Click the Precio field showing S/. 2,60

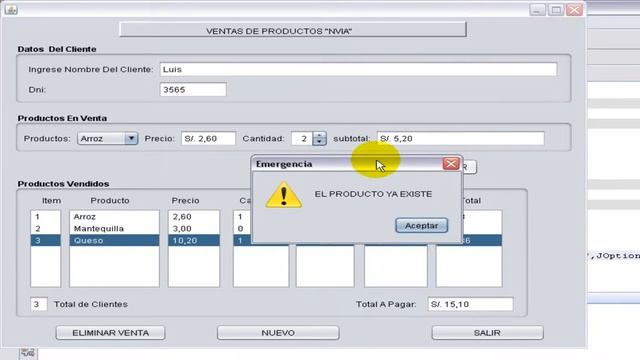pyautogui.click(x=209, y=138)
